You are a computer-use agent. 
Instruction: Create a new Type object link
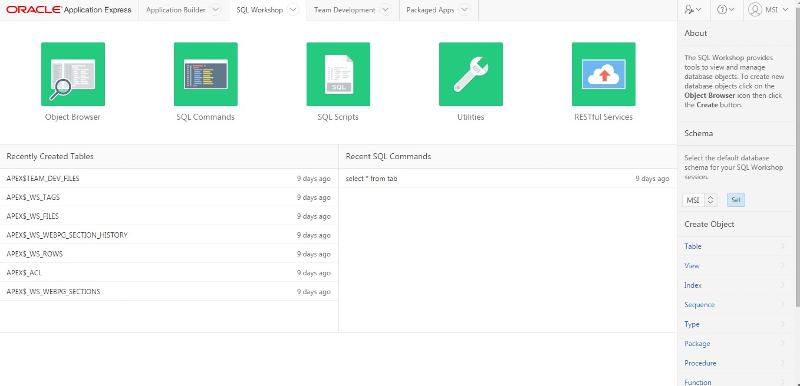click(692, 324)
